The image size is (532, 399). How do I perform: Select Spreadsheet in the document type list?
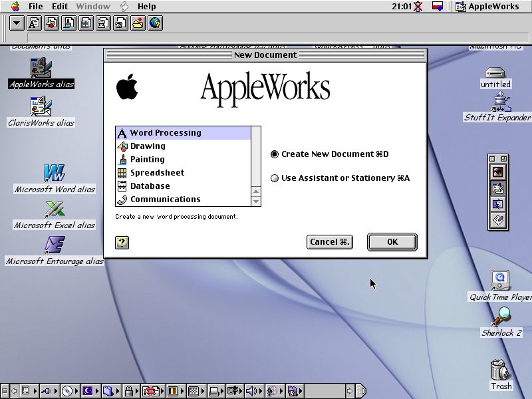pos(184,173)
